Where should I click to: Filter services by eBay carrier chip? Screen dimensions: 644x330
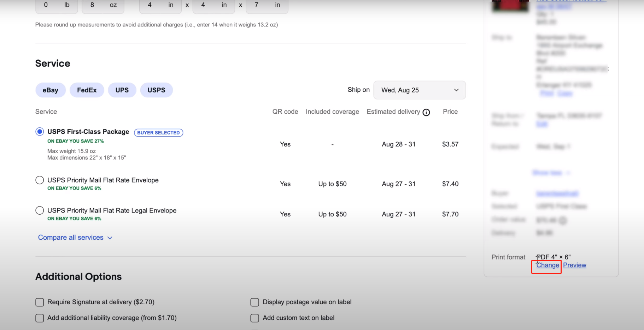[51, 90]
